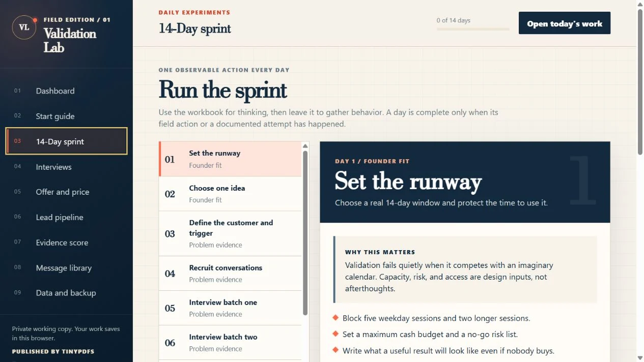Open Data and backup
The width and height of the screenshot is (644, 362).
(66, 293)
